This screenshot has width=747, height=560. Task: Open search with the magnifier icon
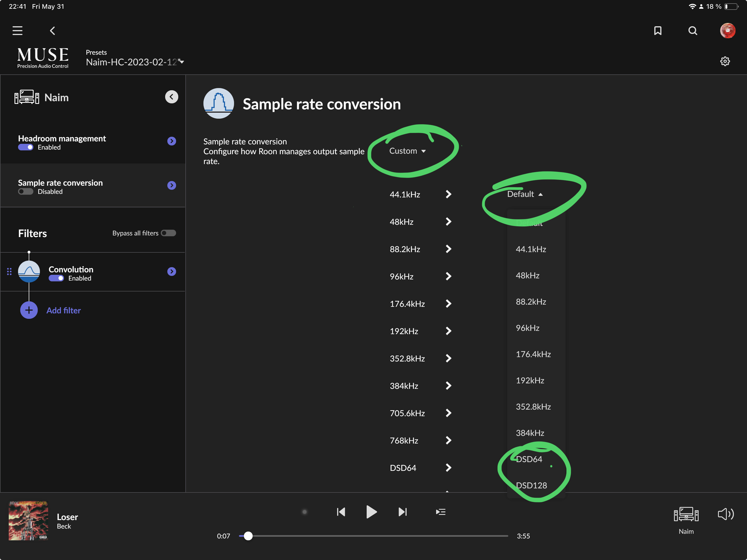pos(693,31)
